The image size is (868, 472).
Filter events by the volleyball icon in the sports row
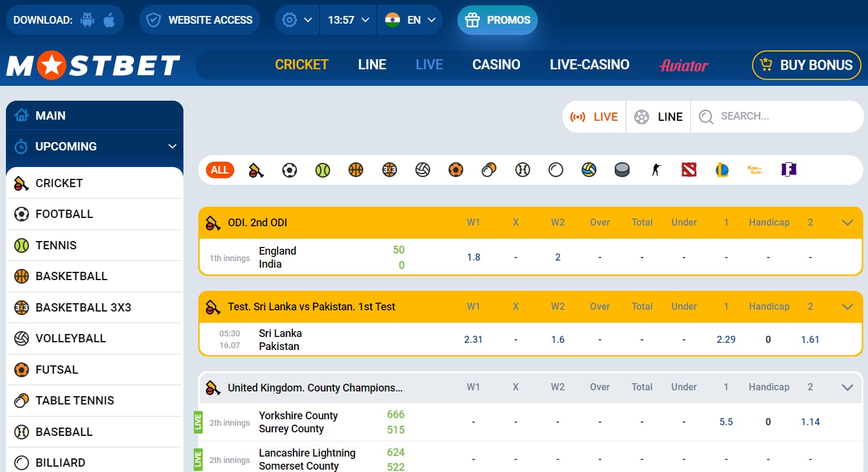422,171
